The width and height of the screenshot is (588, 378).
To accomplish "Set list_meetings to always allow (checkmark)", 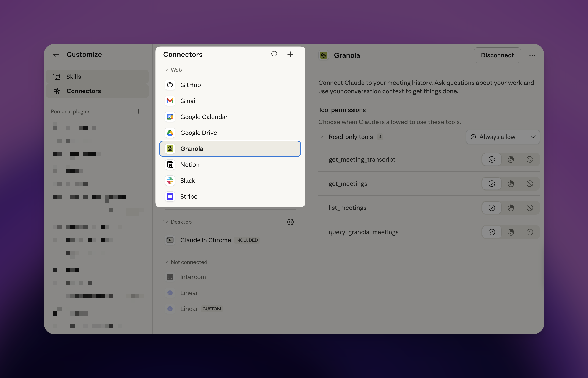I will tap(492, 208).
